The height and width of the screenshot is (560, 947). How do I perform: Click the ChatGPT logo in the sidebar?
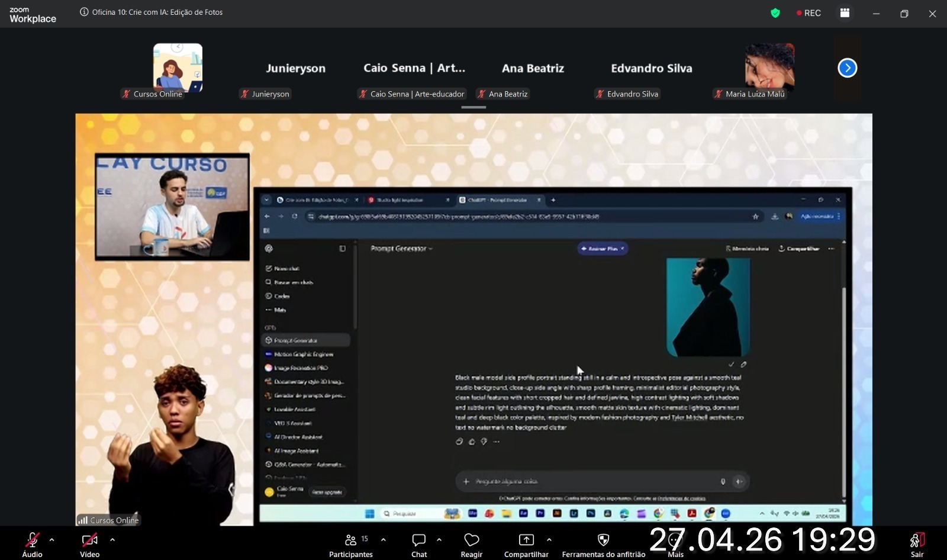(x=269, y=249)
